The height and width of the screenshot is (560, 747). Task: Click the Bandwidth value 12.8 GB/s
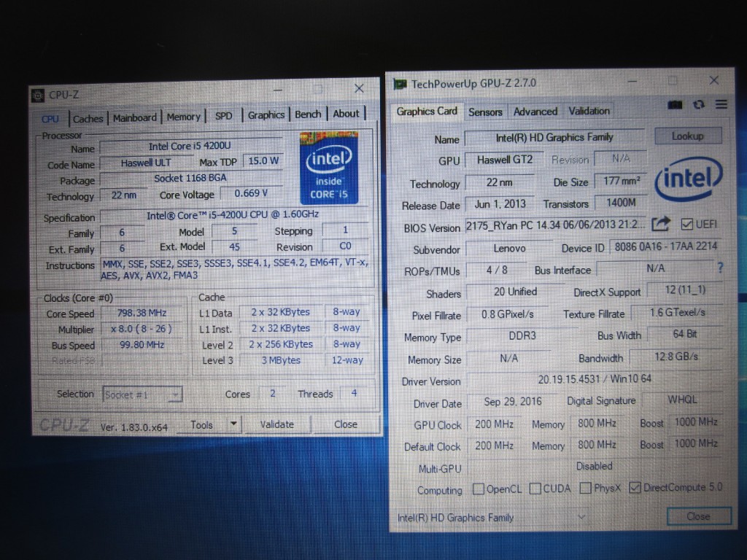coord(676,357)
